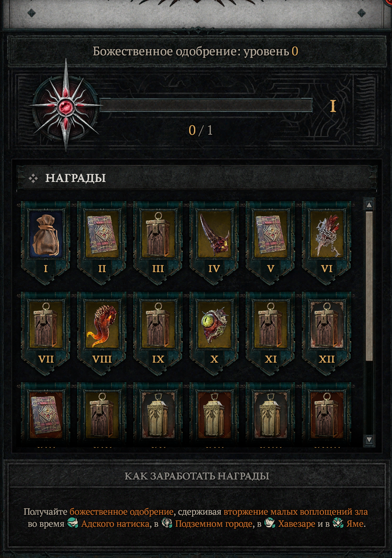This screenshot has width=392, height=558.
Task: Click the compass star favor emblem
Action: pos(66,106)
